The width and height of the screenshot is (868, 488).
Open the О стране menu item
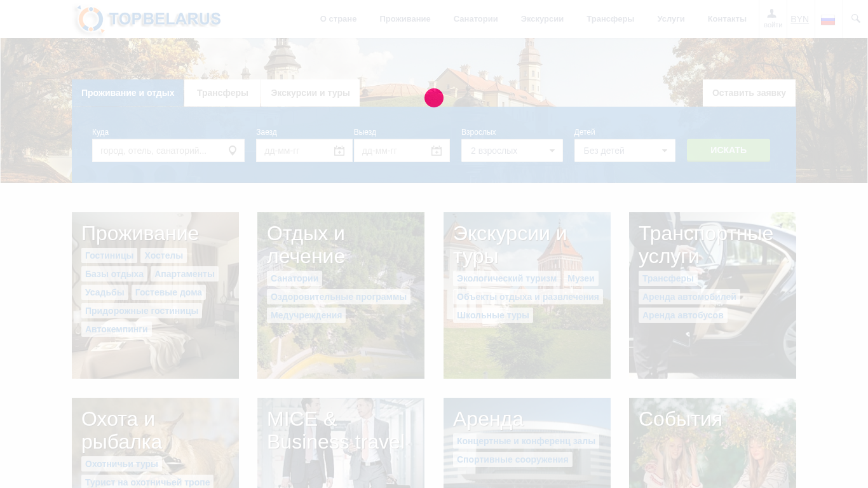coord(338,19)
